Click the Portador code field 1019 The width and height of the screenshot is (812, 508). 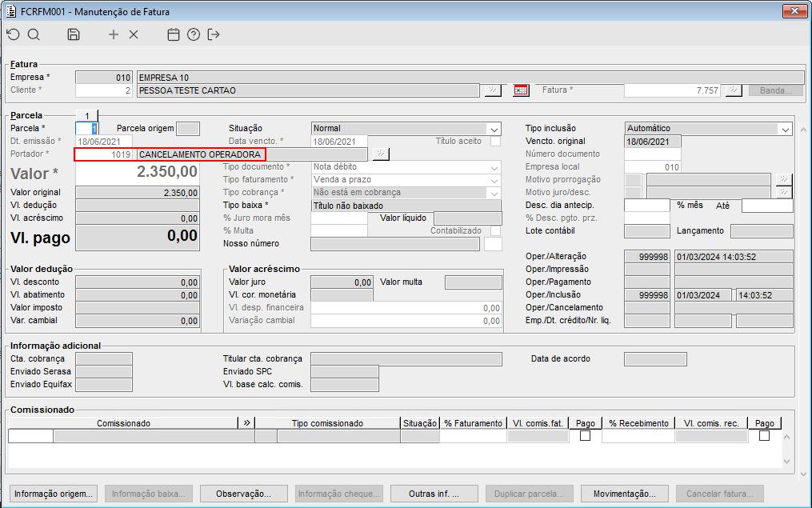104,154
